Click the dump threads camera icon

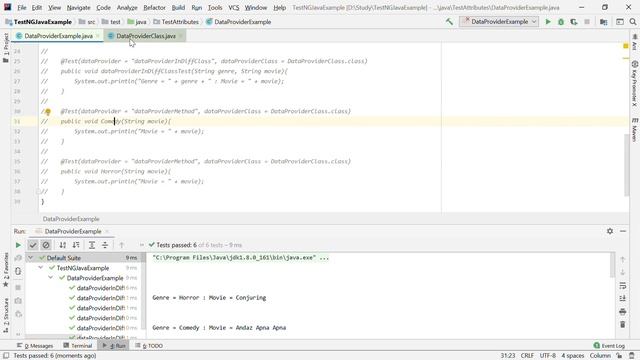click(18, 301)
